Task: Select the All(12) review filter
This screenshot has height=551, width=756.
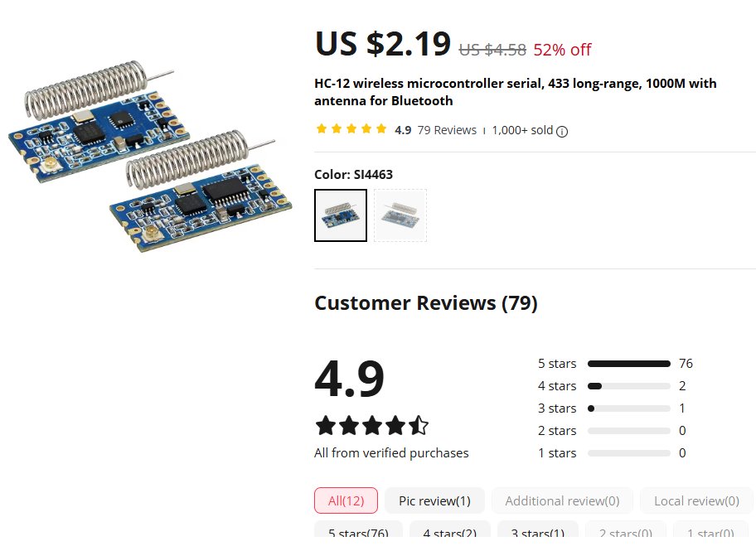Action: [346, 500]
